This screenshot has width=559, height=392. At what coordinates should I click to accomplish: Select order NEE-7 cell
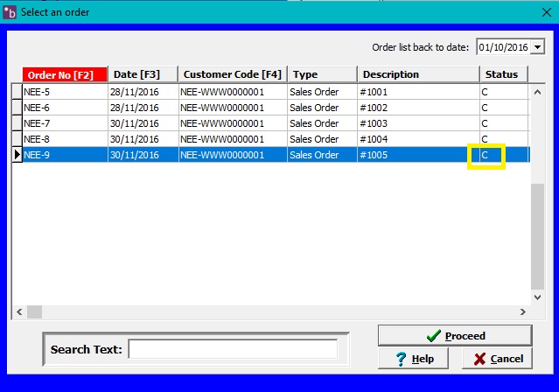tap(65, 123)
